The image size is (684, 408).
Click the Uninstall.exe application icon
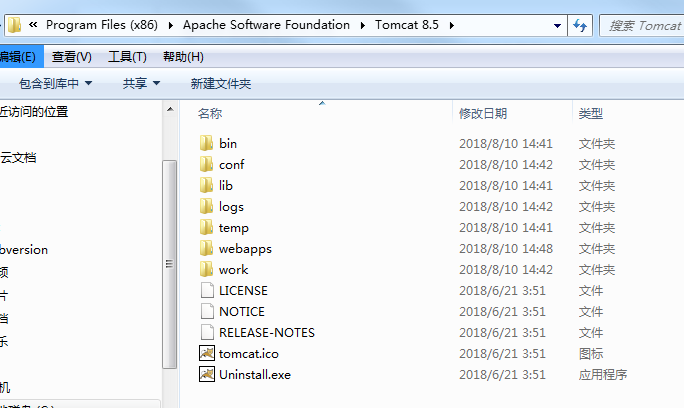pos(207,374)
